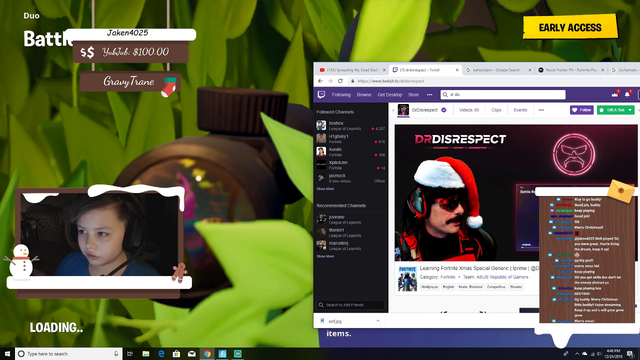Click the Cortana microphone icon
Screen dimensions: 640x360
(116, 353)
